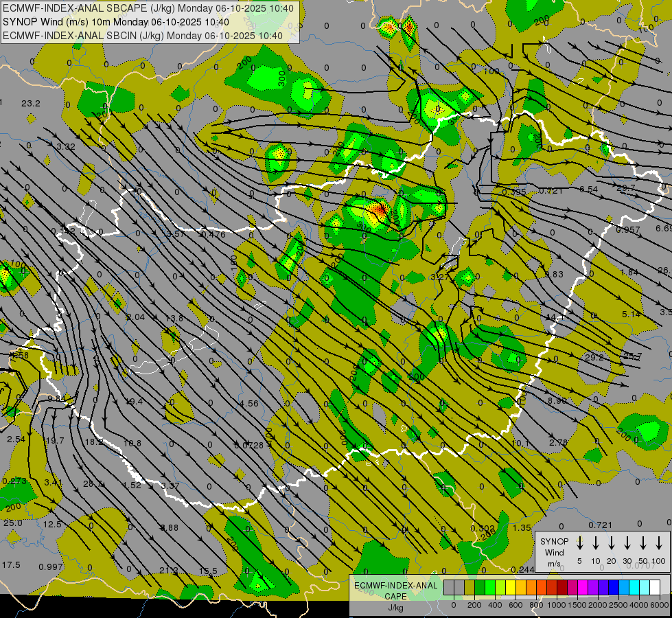672x618 pixels.
Task: Click the '3.41' value on the map
Action: 53,483
